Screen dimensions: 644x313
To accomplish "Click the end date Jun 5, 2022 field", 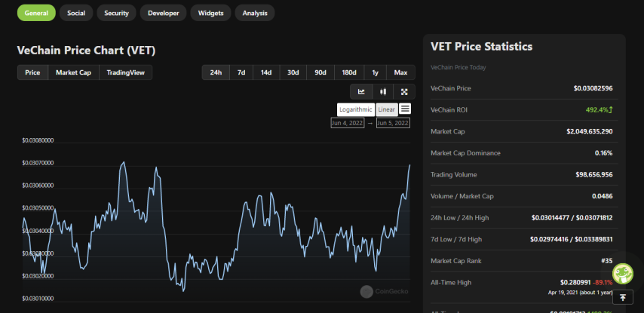I will pyautogui.click(x=393, y=123).
